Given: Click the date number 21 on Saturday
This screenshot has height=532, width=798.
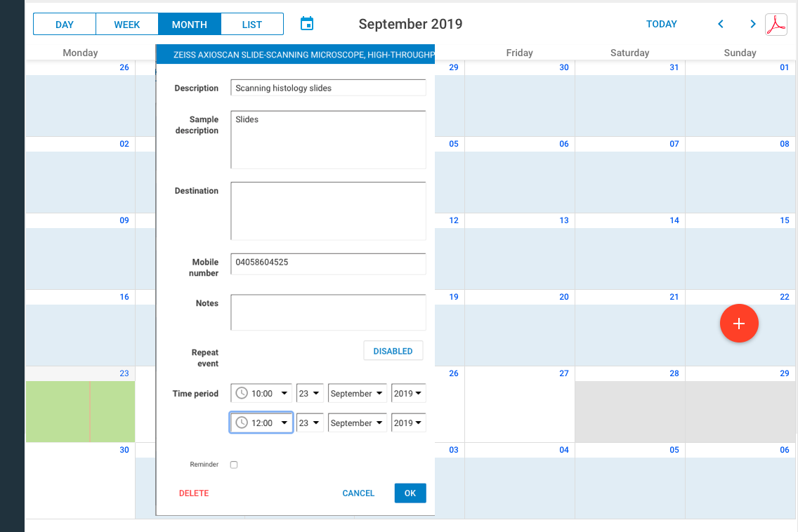Looking at the screenshot, I should 674,296.
